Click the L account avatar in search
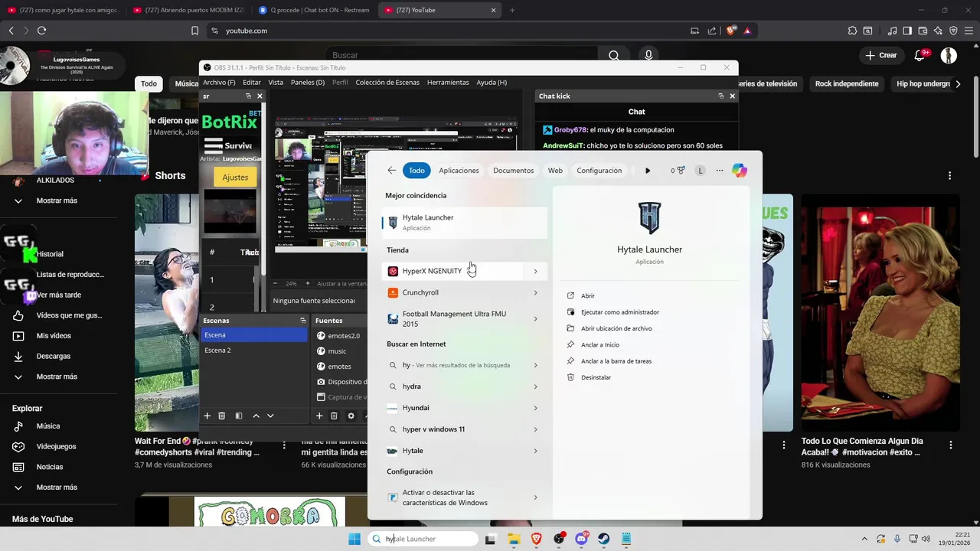This screenshot has width=980, height=551. [x=700, y=171]
